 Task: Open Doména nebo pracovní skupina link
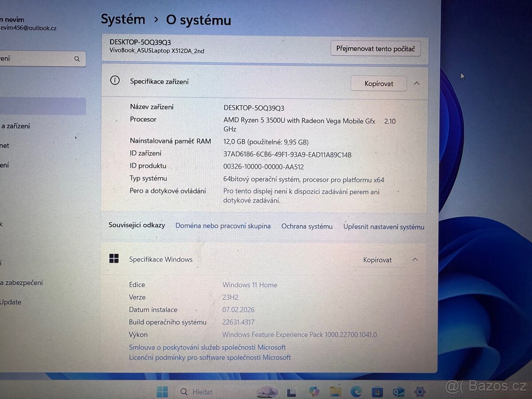point(223,226)
